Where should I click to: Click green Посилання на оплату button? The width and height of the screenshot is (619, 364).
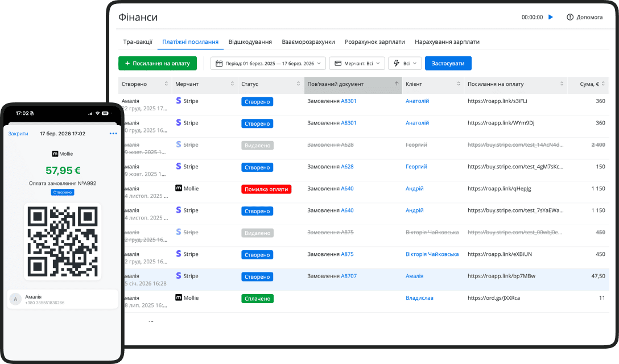(158, 64)
